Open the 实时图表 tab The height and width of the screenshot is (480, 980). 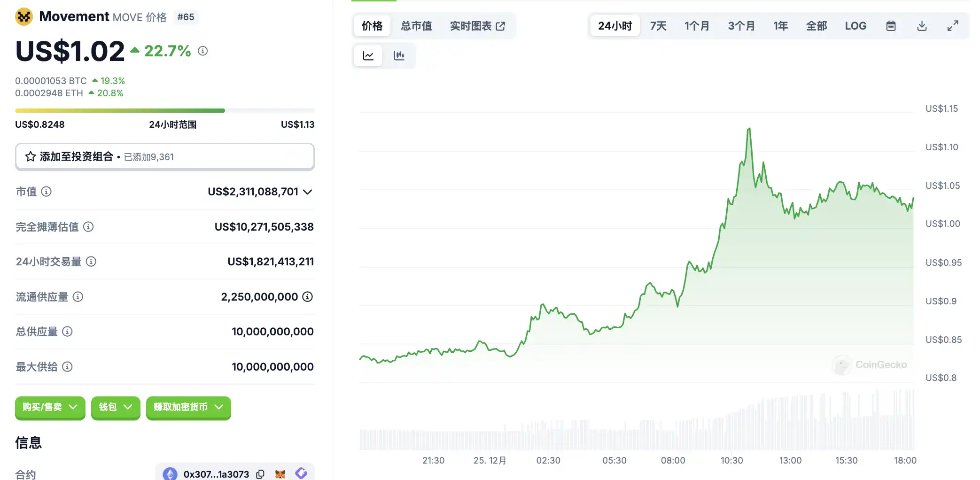[x=477, y=26]
